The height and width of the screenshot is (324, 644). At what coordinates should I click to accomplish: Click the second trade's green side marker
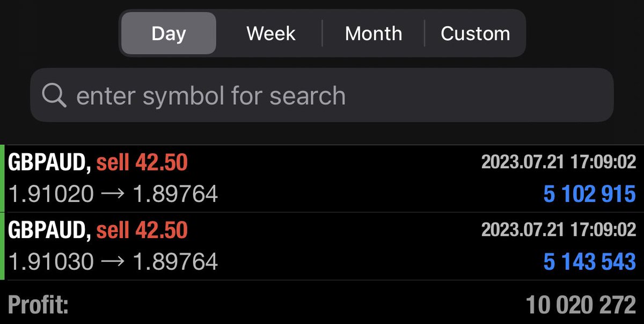(2, 246)
